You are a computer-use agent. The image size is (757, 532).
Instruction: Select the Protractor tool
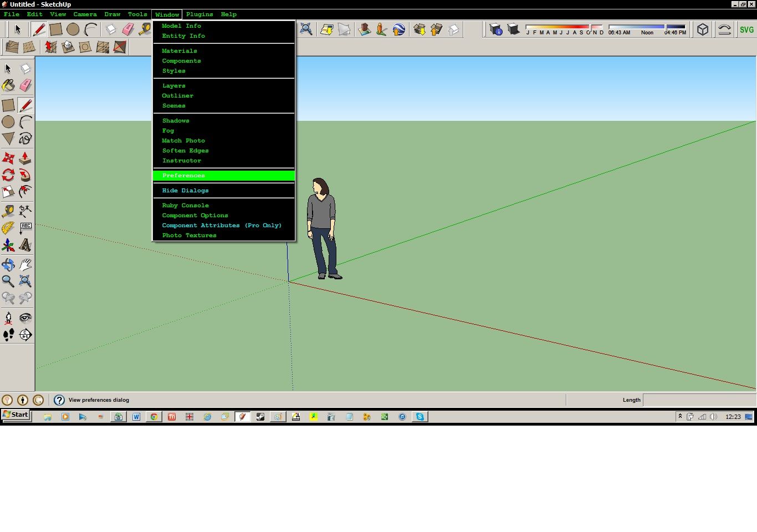(8, 228)
